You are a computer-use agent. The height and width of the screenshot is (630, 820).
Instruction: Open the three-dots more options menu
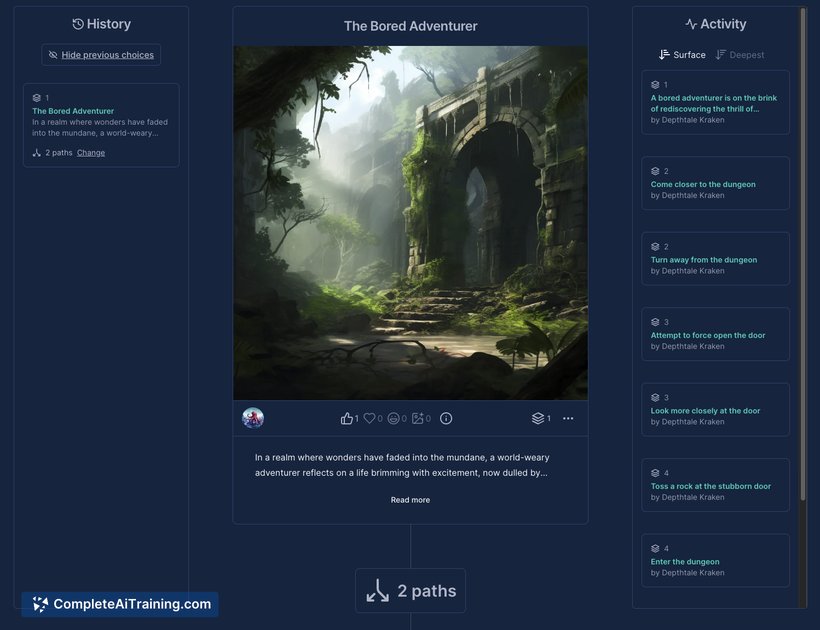click(568, 418)
